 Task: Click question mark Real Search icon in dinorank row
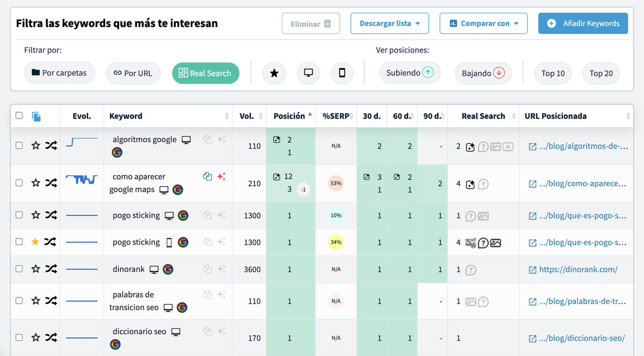pos(471,270)
